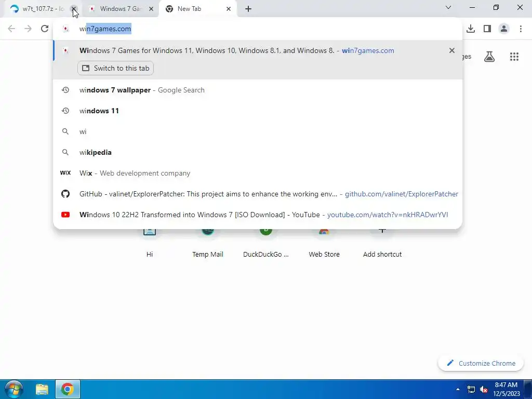532x399 pixels.
Task: Close the New Tab tab
Action: click(x=229, y=9)
